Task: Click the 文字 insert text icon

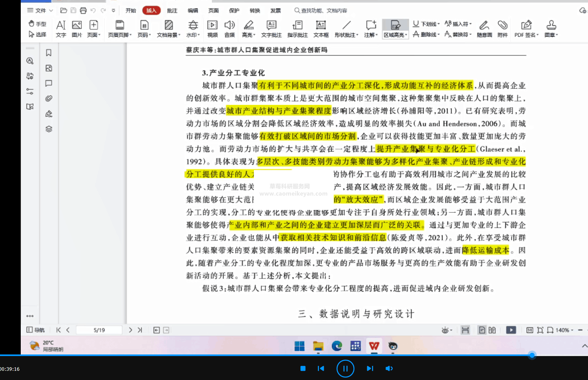Action: coord(61,29)
